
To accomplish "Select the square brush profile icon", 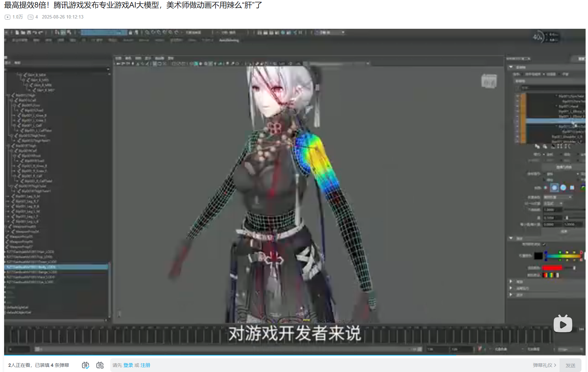I will coord(572,188).
